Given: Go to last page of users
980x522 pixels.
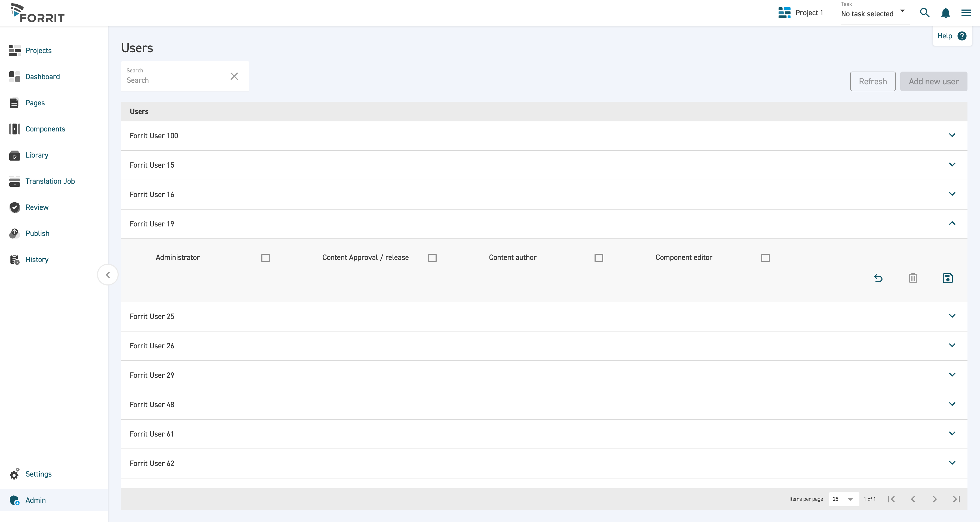Looking at the screenshot, I should click(x=956, y=499).
